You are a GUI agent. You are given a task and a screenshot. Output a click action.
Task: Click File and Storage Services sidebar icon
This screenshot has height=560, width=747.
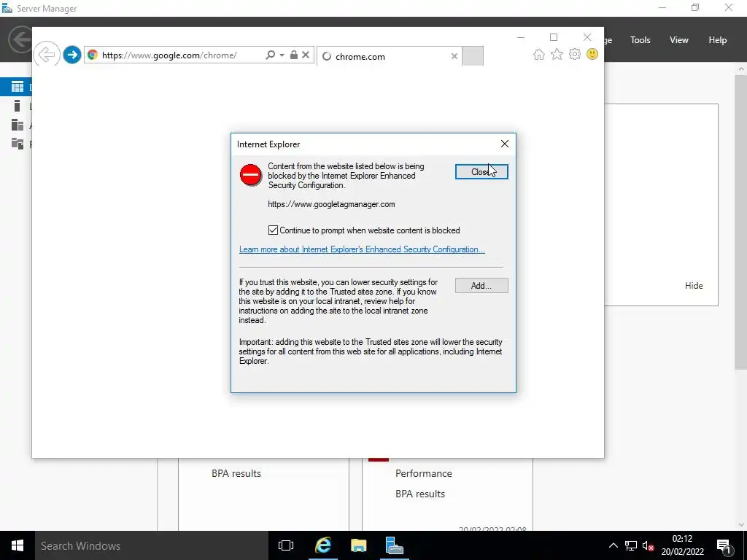point(18,144)
